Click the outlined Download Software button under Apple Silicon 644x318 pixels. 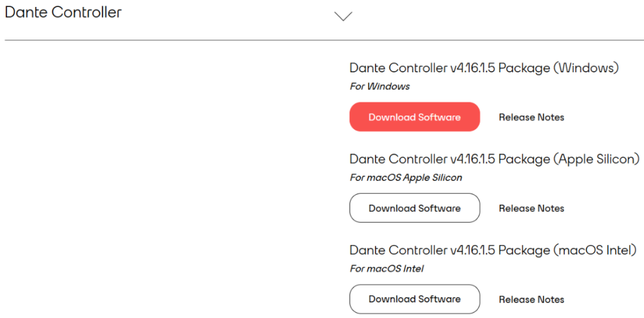tap(414, 208)
